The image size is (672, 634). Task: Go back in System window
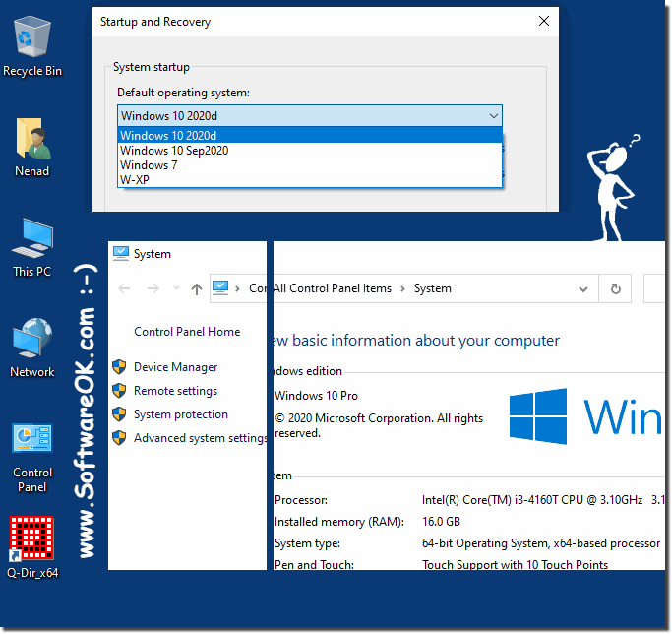(x=124, y=288)
